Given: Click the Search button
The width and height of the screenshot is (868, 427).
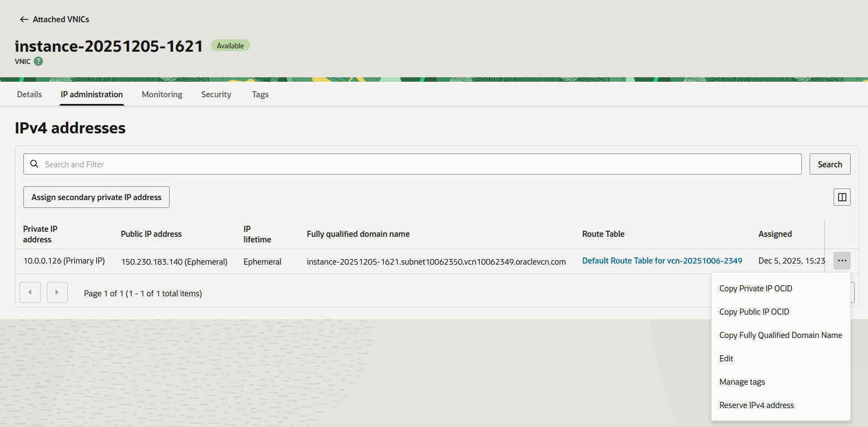Looking at the screenshot, I should pos(830,164).
